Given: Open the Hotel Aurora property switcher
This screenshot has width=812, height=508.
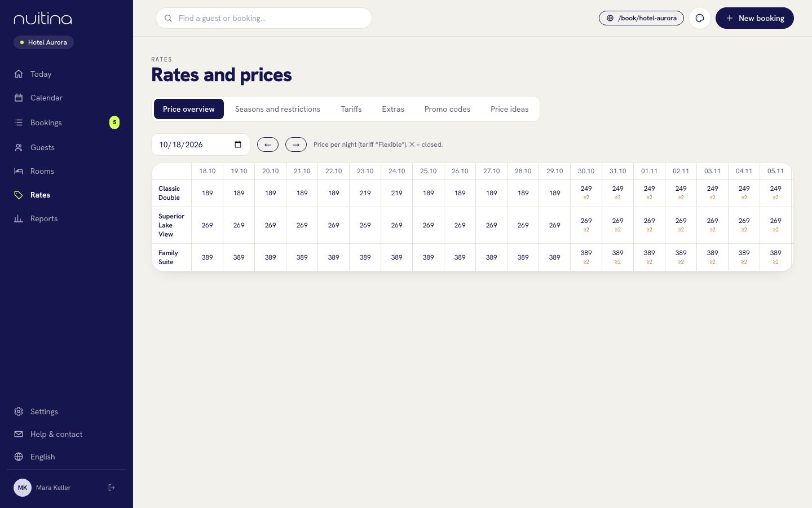Looking at the screenshot, I should coord(43,42).
